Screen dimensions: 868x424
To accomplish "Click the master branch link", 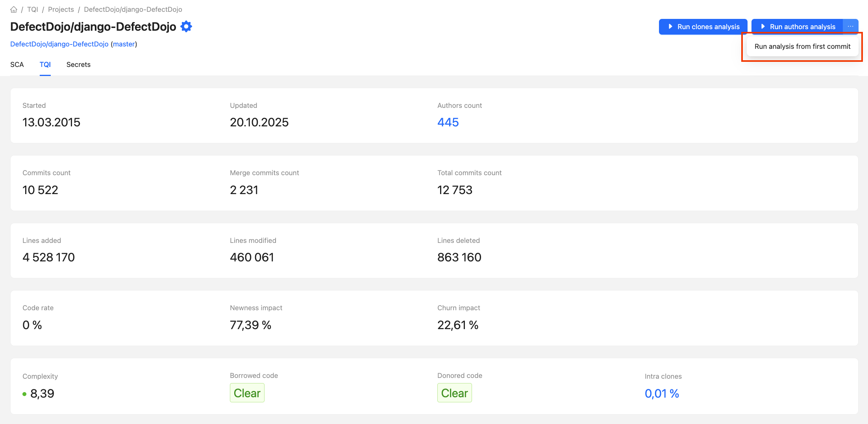I will click(124, 44).
